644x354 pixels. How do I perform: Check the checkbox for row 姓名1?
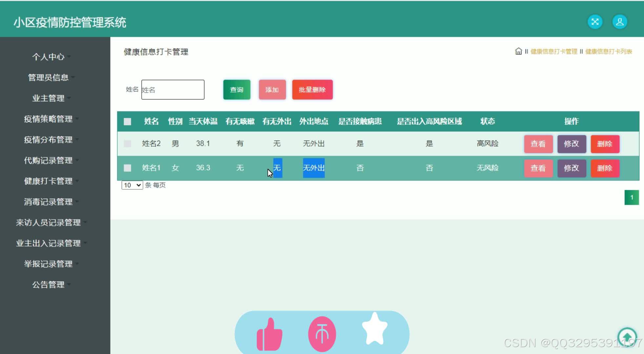(127, 168)
